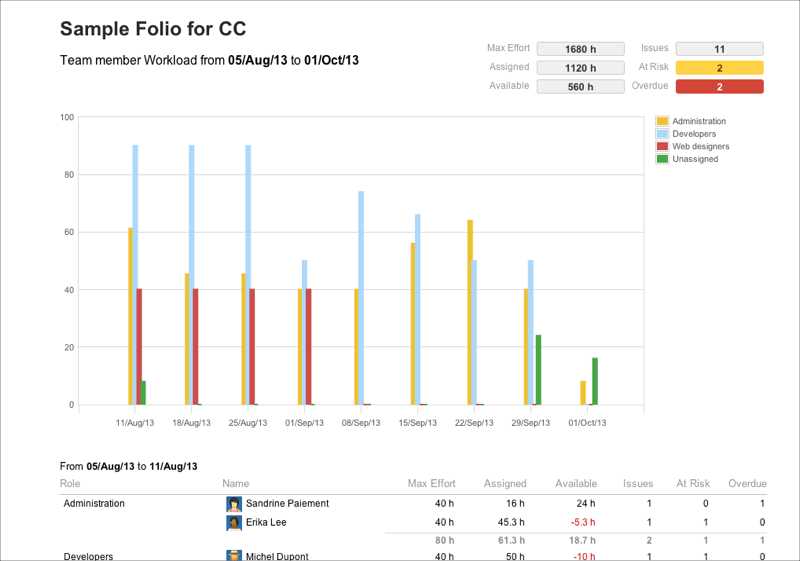Viewport: 800px width, 561px height.
Task: Click the red Overdue badge
Action: tap(720, 87)
